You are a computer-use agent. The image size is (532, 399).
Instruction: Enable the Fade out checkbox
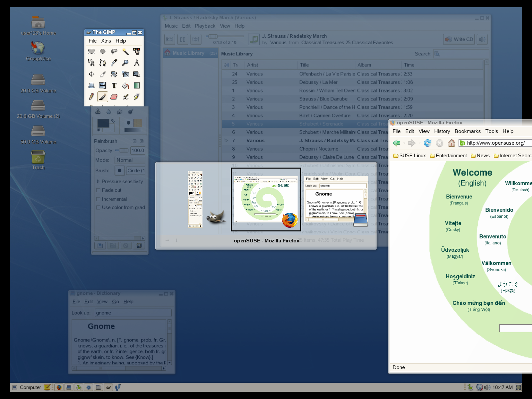98,190
